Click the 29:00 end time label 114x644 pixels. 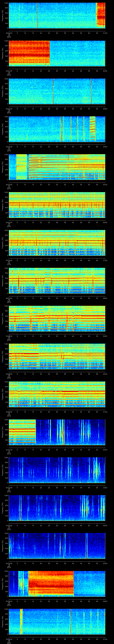click(105, 336)
